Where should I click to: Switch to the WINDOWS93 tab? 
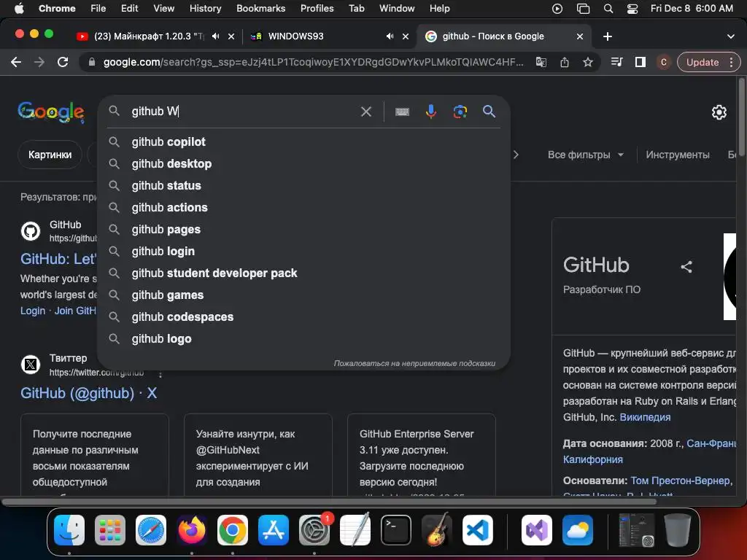pos(328,36)
